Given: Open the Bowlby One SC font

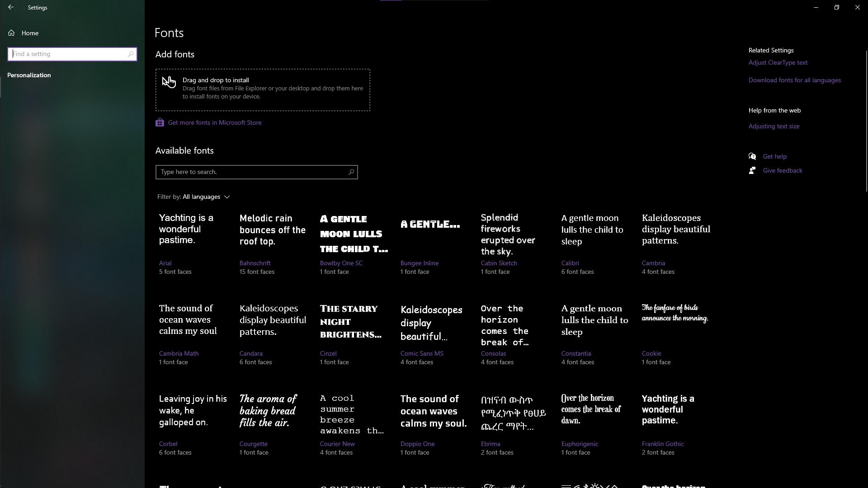Looking at the screenshot, I should pos(354,244).
